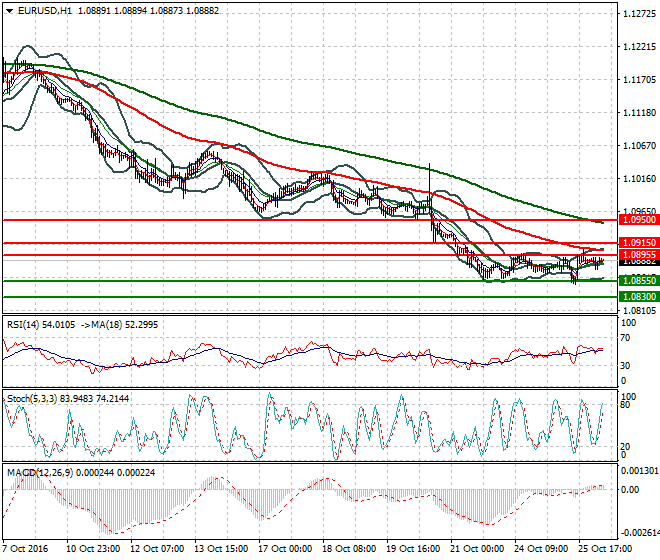Click the 3 Oct 2016 date label
Image resolution: width=660 pixels, height=560 pixels.
27,549
